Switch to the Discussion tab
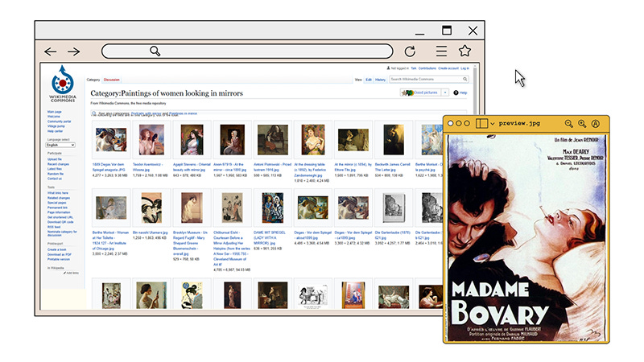644x362 pixels. click(112, 80)
